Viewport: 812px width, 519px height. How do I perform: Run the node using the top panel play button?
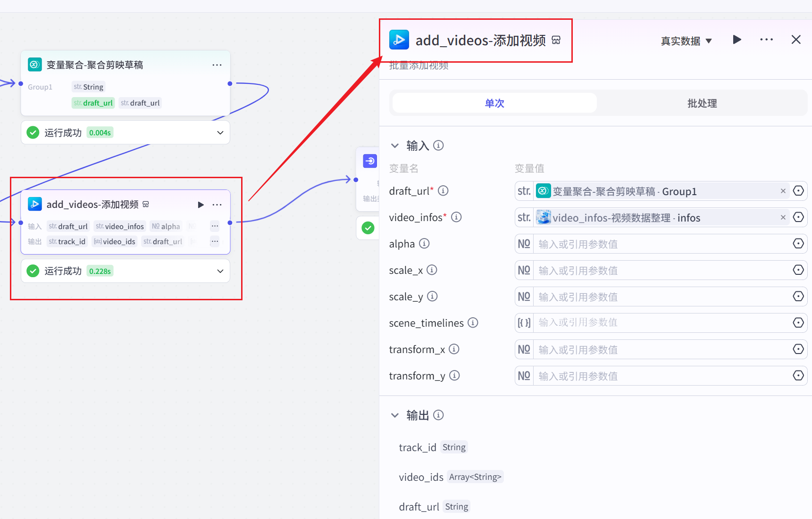737,40
